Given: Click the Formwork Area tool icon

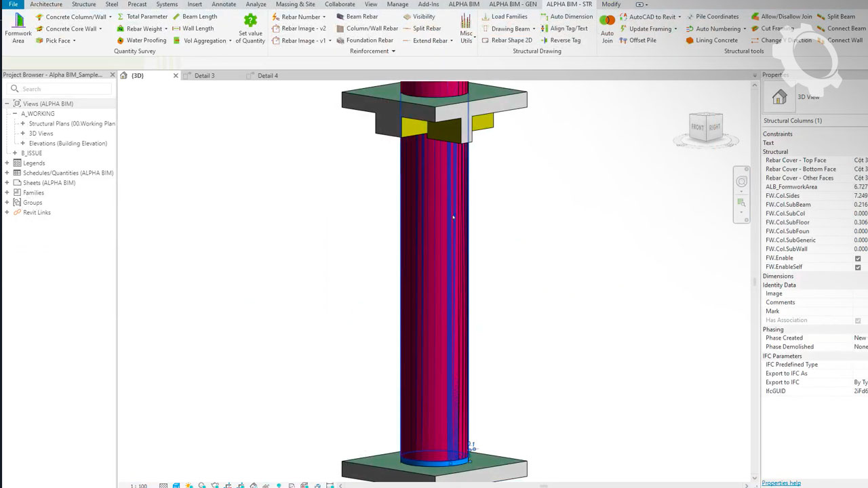Looking at the screenshot, I should 18,20.
